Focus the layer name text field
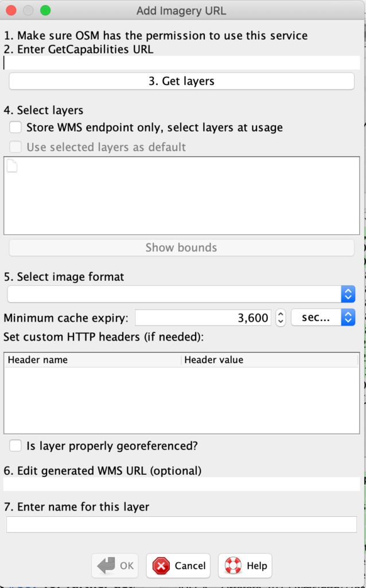 click(x=181, y=524)
